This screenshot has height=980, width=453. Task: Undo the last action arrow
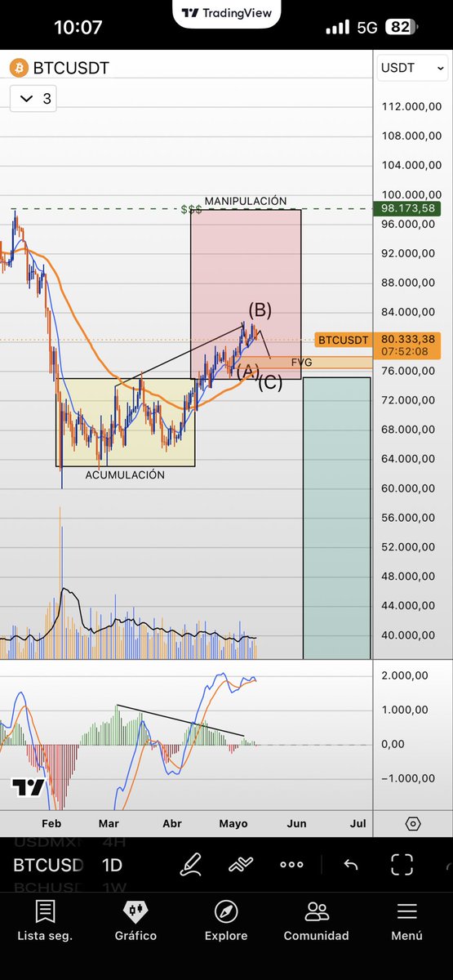tap(351, 865)
